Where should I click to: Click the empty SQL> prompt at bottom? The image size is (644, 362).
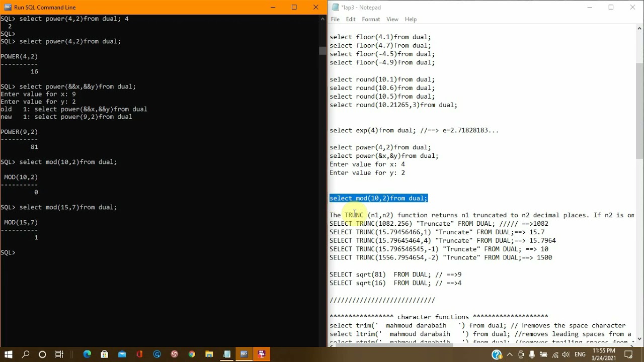point(9,252)
